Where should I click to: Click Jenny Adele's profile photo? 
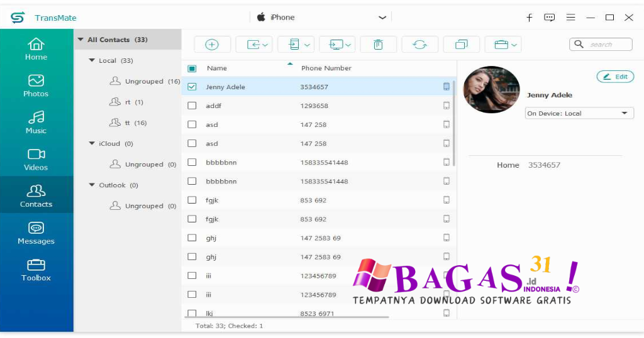(491, 89)
